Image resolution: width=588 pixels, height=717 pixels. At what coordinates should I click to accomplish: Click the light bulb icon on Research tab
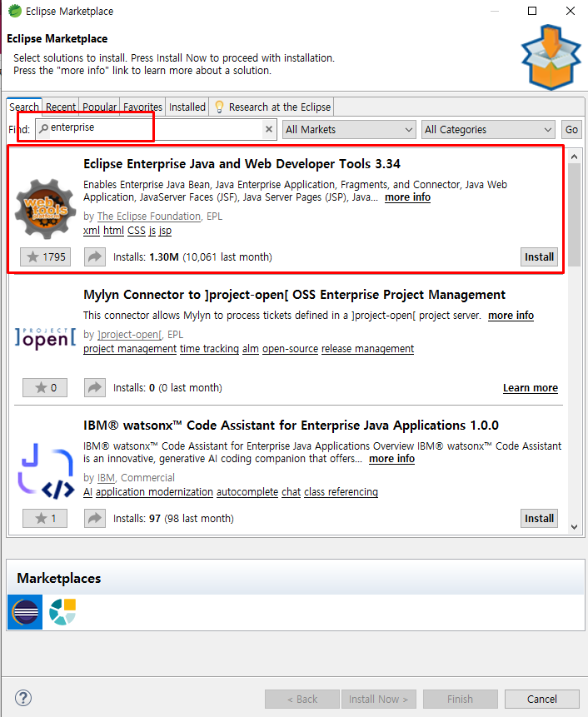pos(219,107)
